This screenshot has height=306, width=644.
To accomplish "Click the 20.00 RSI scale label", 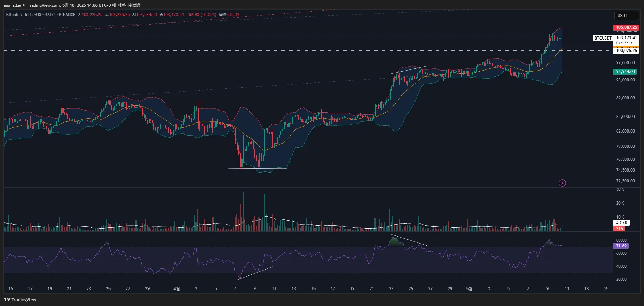I will coord(621,279).
